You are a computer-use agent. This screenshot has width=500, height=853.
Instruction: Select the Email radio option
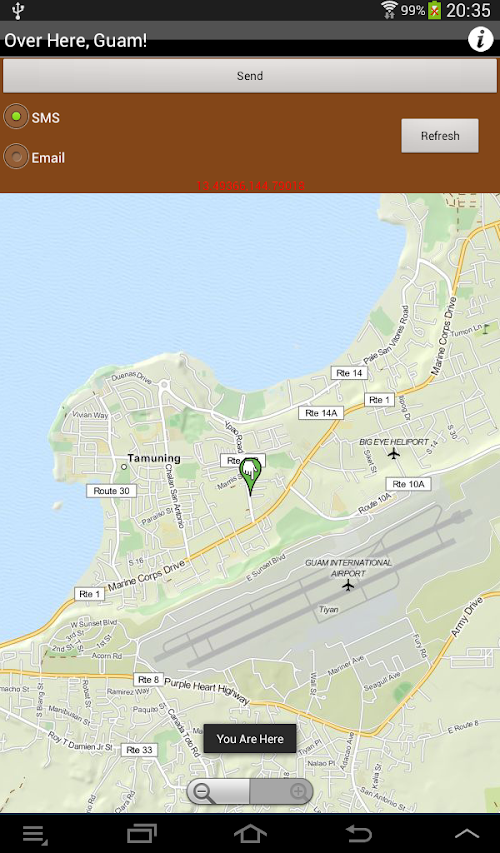click(16, 157)
